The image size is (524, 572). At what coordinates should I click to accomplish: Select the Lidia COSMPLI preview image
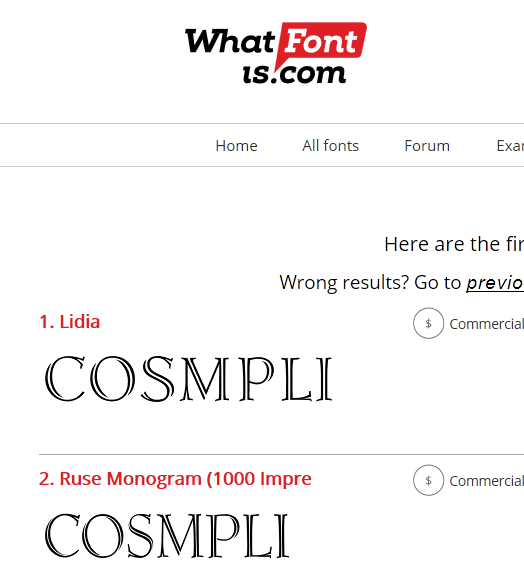(188, 379)
